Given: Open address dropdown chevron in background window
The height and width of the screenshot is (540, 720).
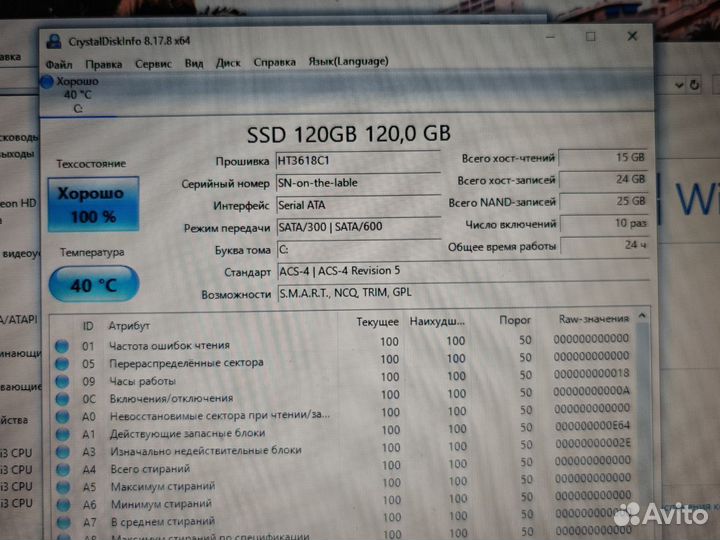Looking at the screenshot, I should [679, 85].
